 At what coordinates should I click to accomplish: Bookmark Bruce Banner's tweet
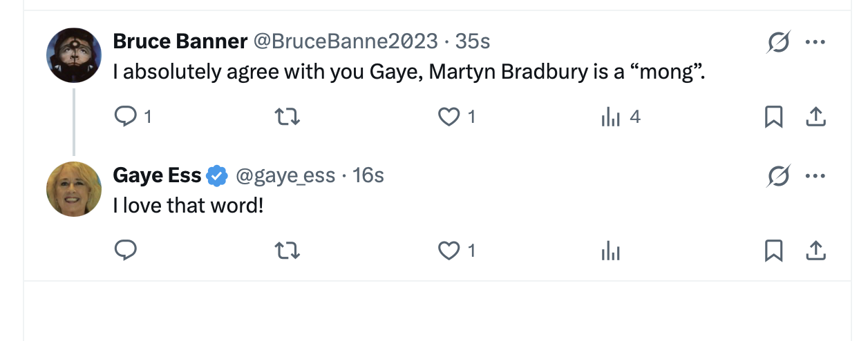(x=773, y=118)
